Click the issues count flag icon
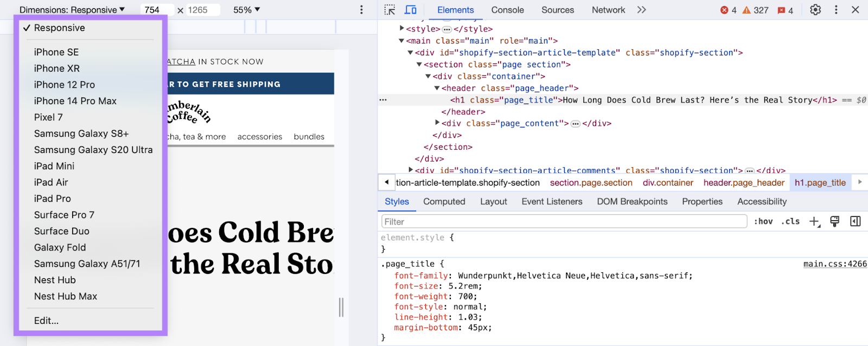Image resolution: width=868 pixels, height=346 pixels. click(786, 10)
